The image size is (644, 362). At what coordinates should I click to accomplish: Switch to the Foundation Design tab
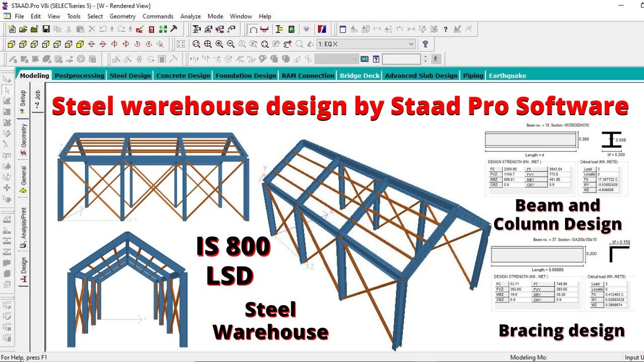pos(246,75)
